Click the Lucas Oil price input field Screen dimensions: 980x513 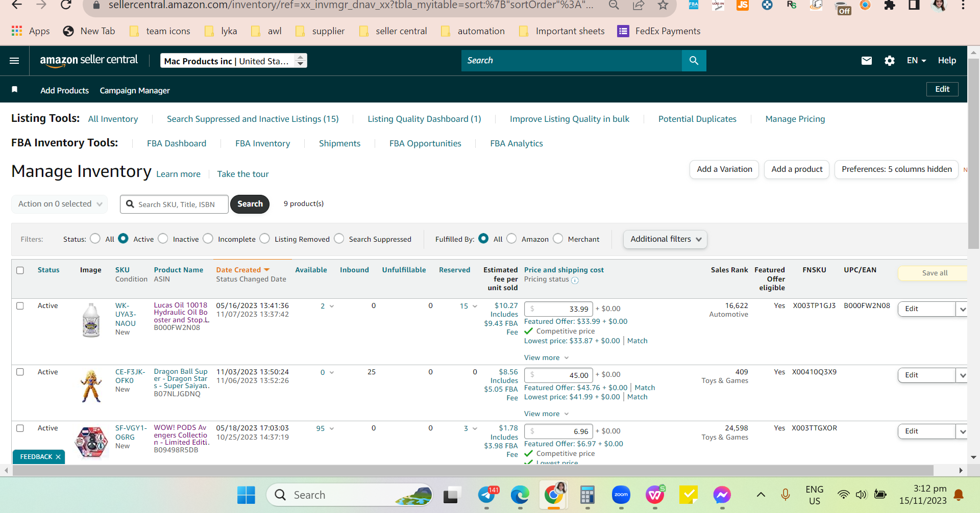pos(559,309)
